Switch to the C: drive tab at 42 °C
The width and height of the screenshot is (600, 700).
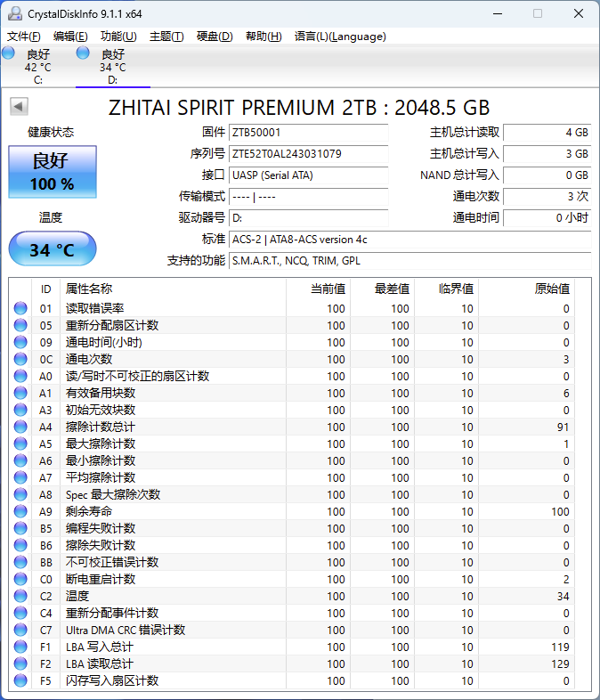click(38, 67)
